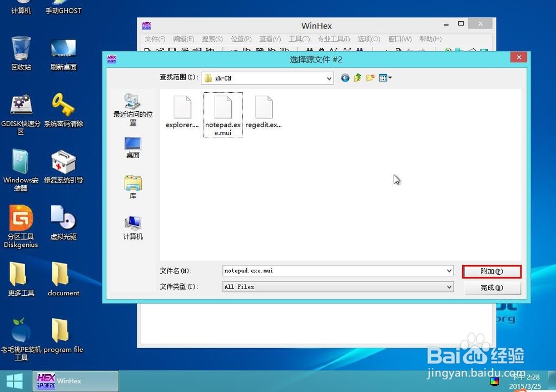Image resolution: width=556 pixels, height=392 pixels.
Task: Open Recent Places in dialog sidebar
Action: point(133,110)
